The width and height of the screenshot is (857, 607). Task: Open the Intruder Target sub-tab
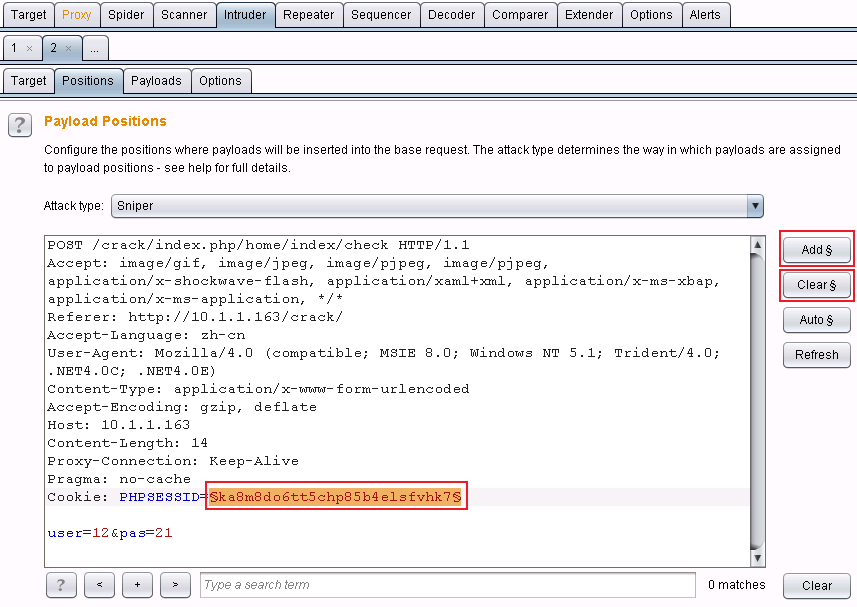point(28,81)
